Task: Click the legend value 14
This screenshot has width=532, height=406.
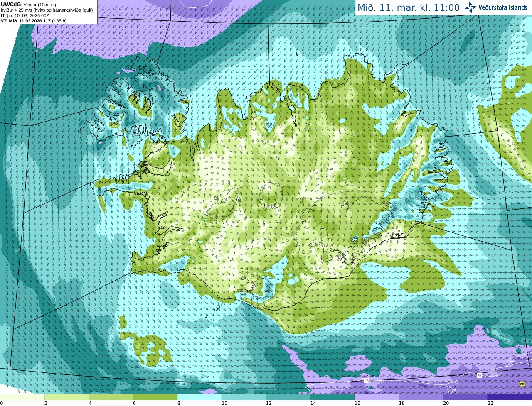Action: pos(313,403)
